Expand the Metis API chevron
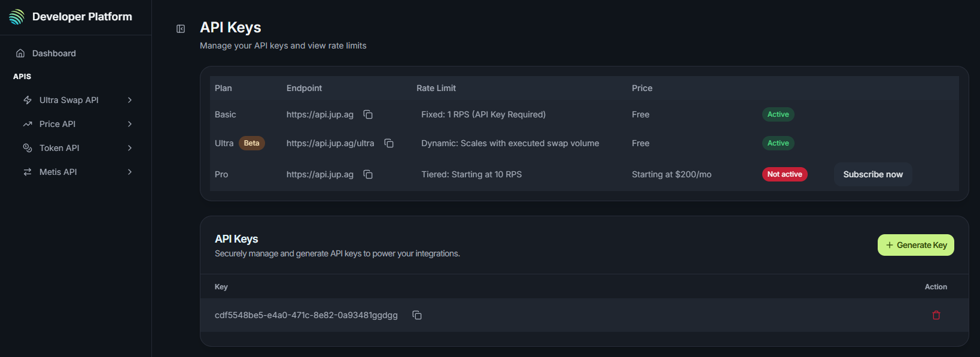This screenshot has width=980, height=357. click(130, 172)
